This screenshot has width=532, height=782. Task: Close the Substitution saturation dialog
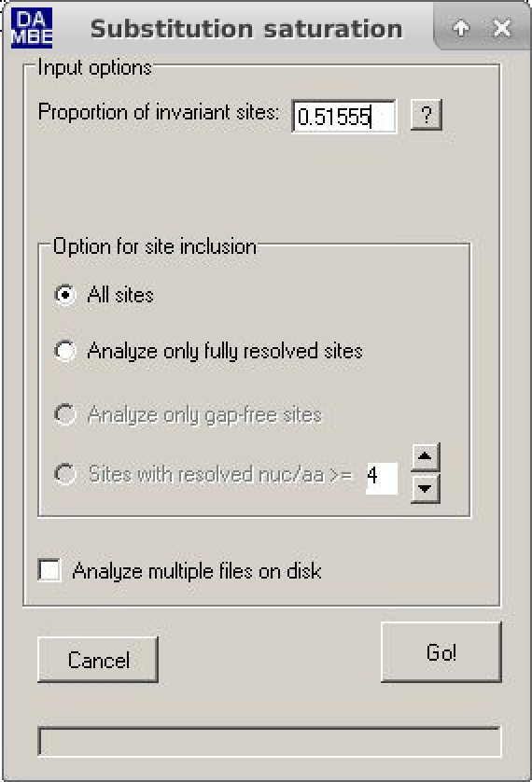pos(501,28)
